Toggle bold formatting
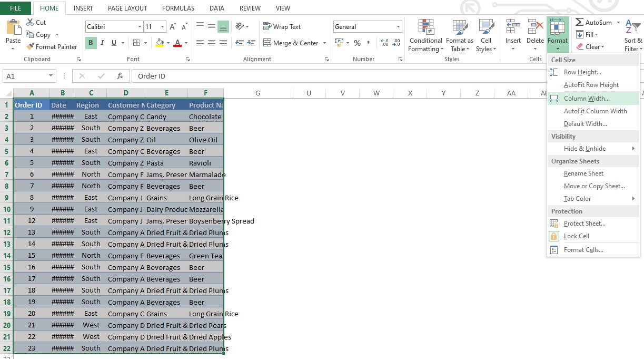 (90, 43)
